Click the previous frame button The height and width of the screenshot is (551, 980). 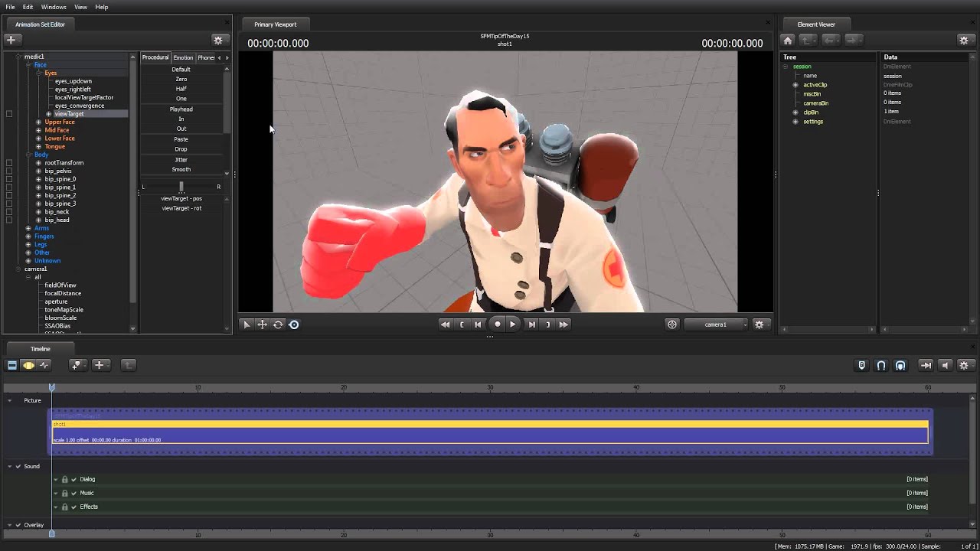tap(478, 324)
